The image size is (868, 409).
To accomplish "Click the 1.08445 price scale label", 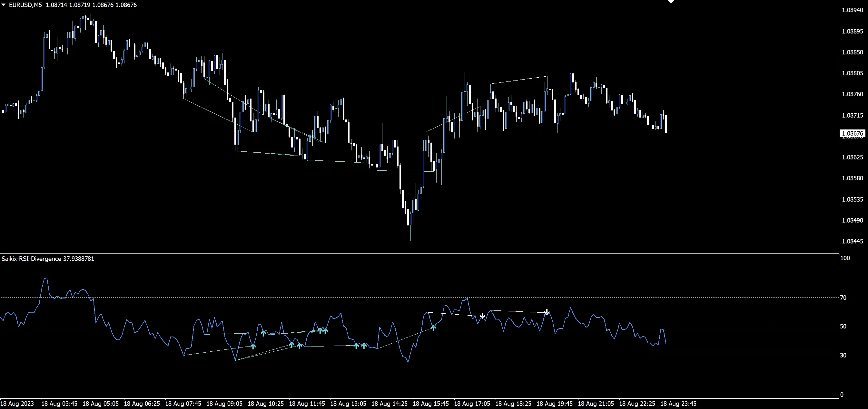I will [852, 241].
